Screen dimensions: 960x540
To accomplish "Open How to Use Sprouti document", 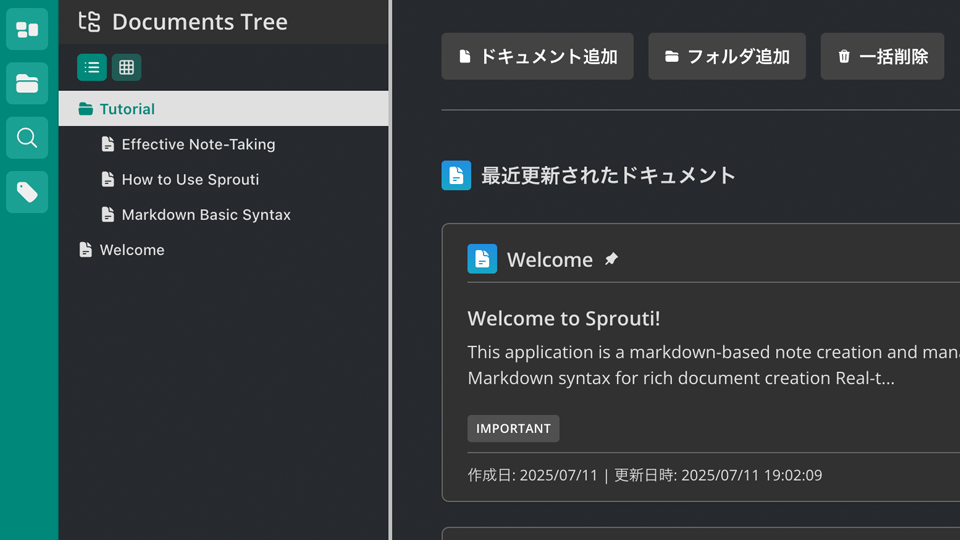I will point(190,179).
